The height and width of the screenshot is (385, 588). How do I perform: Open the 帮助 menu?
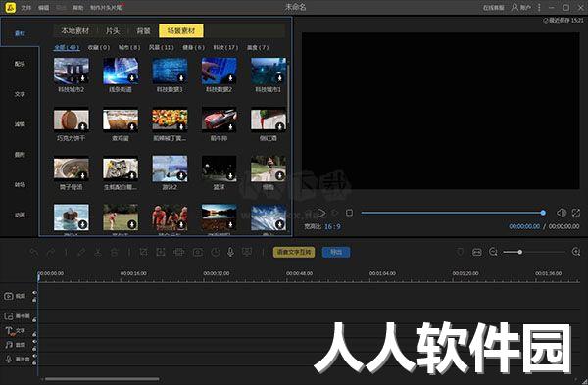pos(78,8)
